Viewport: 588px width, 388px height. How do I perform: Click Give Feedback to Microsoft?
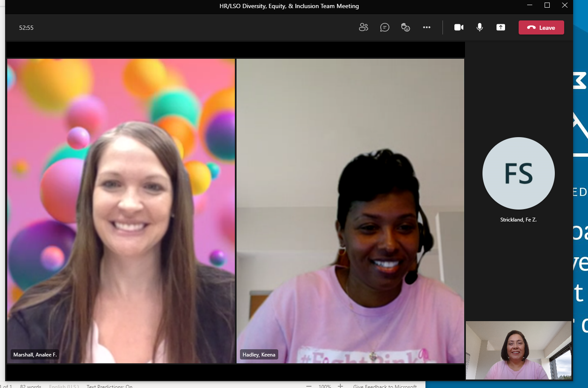point(385,386)
